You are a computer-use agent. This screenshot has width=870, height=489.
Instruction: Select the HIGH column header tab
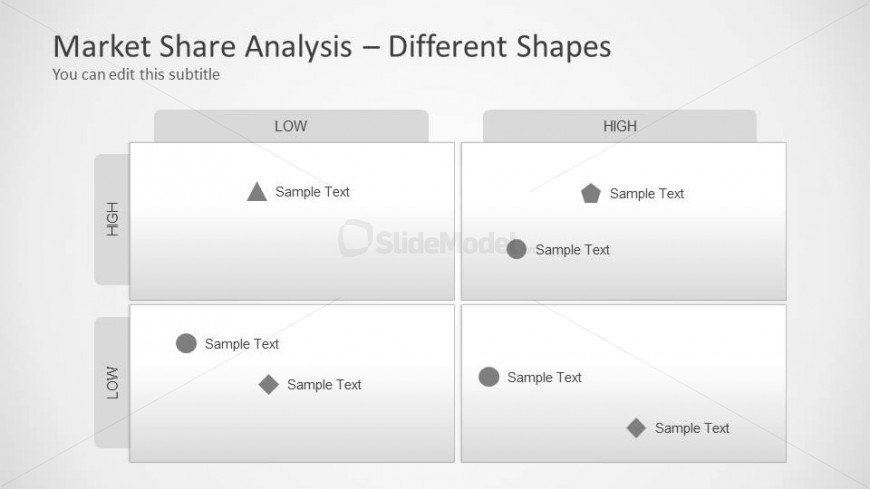620,126
